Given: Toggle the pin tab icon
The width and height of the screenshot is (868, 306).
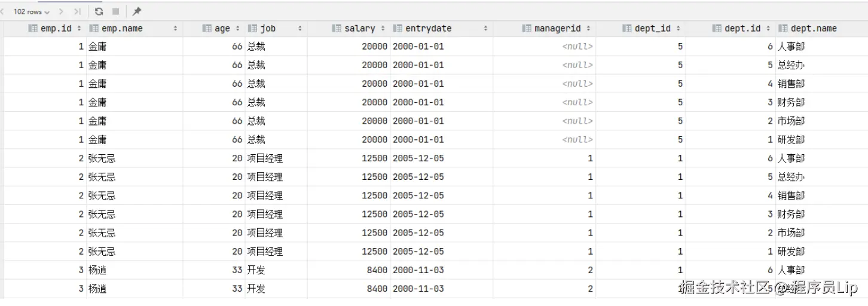Looking at the screenshot, I should pos(137,11).
